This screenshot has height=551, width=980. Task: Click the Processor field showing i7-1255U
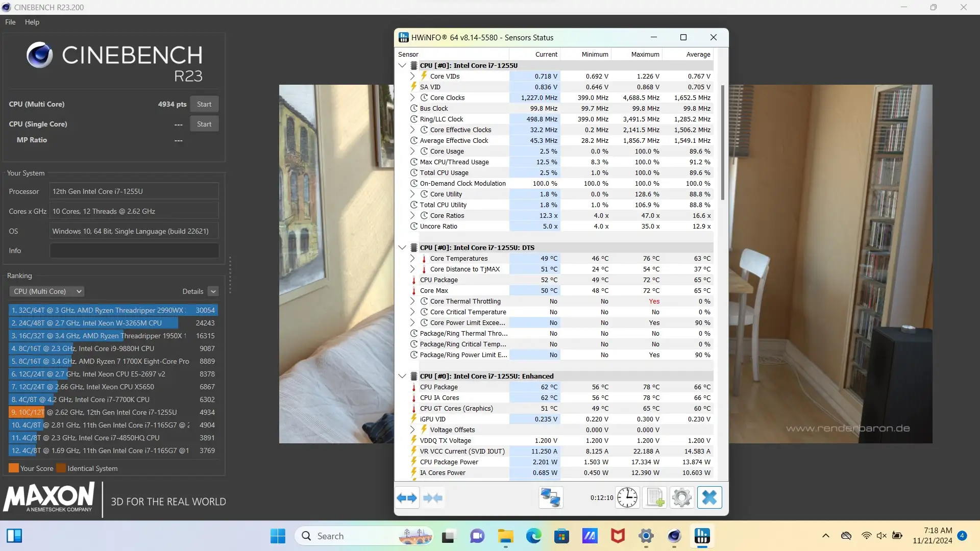tap(134, 191)
